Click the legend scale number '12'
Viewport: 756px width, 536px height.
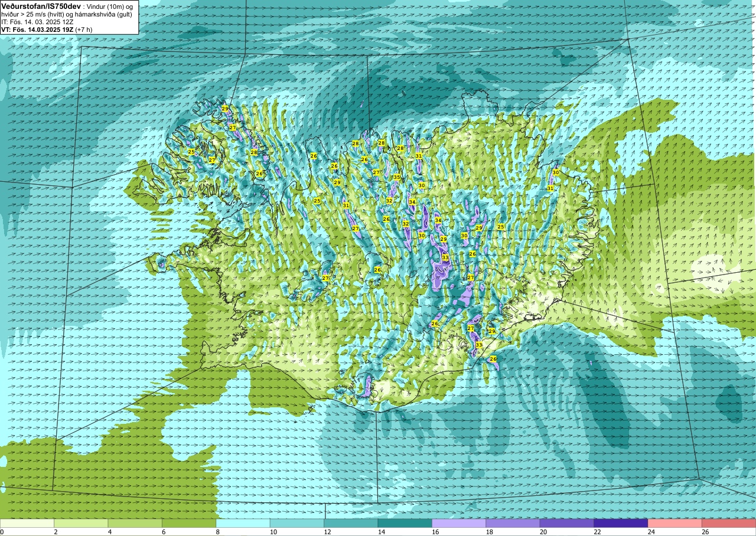pos(328,532)
